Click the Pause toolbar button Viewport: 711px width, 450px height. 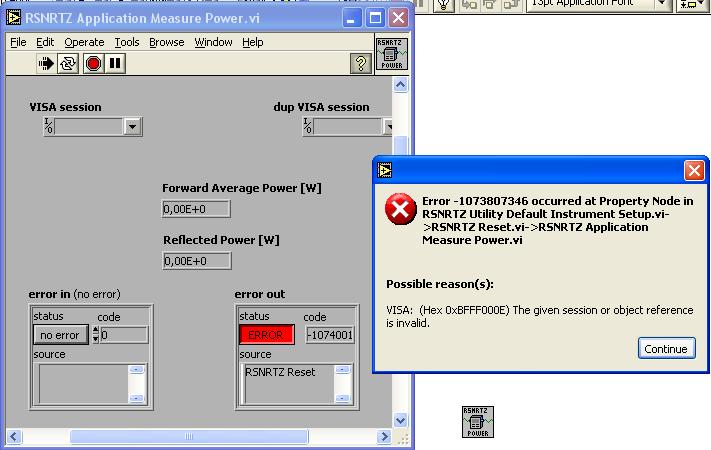pyautogui.click(x=115, y=64)
